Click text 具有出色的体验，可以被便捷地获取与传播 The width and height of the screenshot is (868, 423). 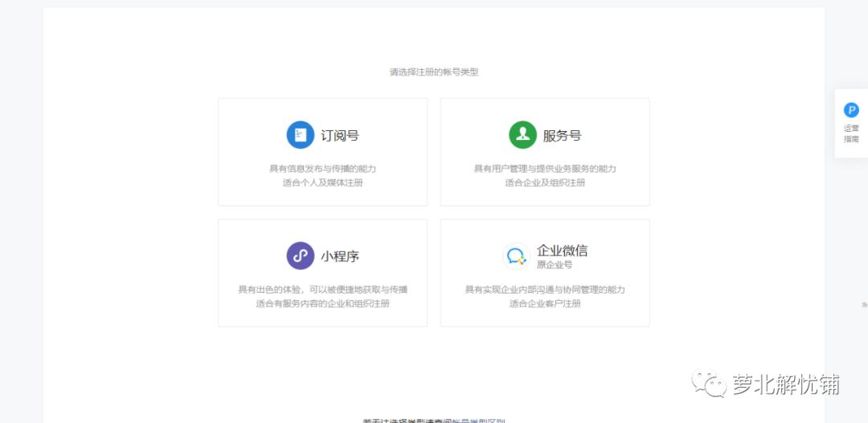pos(323,290)
